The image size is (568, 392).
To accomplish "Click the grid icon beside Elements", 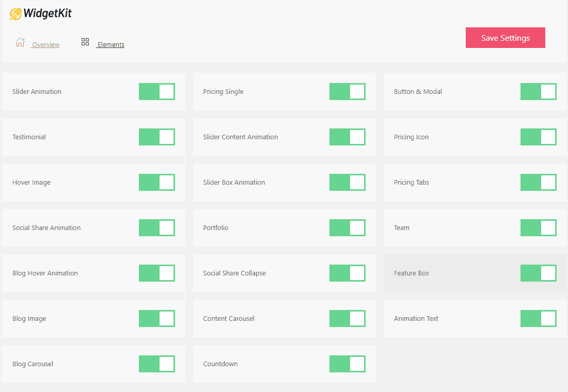I will click(x=85, y=42).
